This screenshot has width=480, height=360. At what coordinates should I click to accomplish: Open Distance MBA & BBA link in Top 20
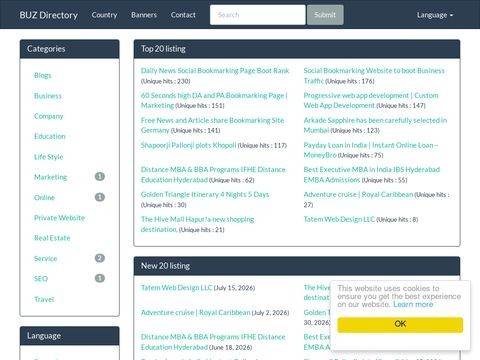(213, 175)
